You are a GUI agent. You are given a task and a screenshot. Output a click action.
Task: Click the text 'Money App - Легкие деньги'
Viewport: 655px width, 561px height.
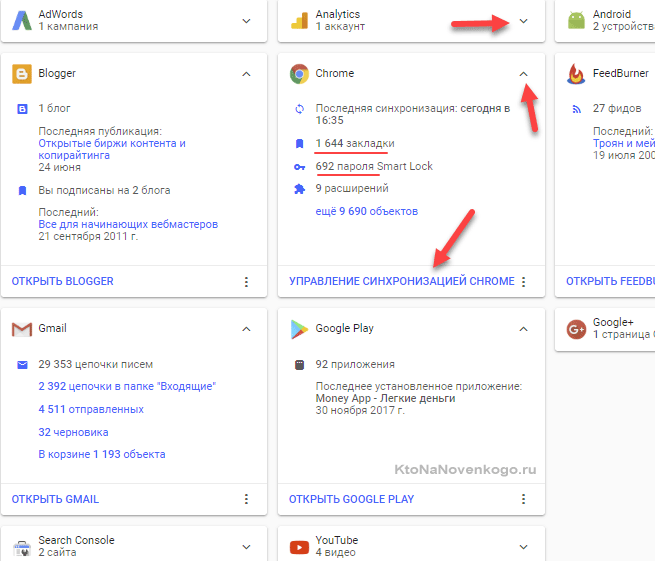tap(385, 398)
